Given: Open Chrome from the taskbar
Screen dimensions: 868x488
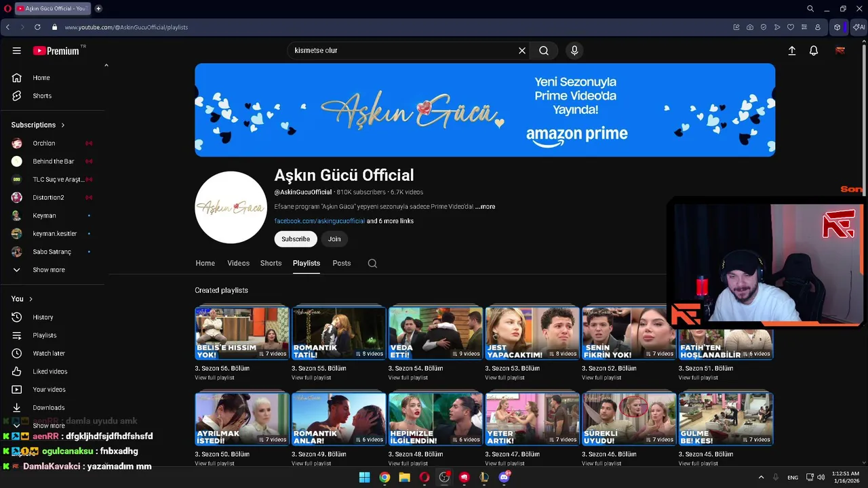Looking at the screenshot, I should click(x=384, y=477).
